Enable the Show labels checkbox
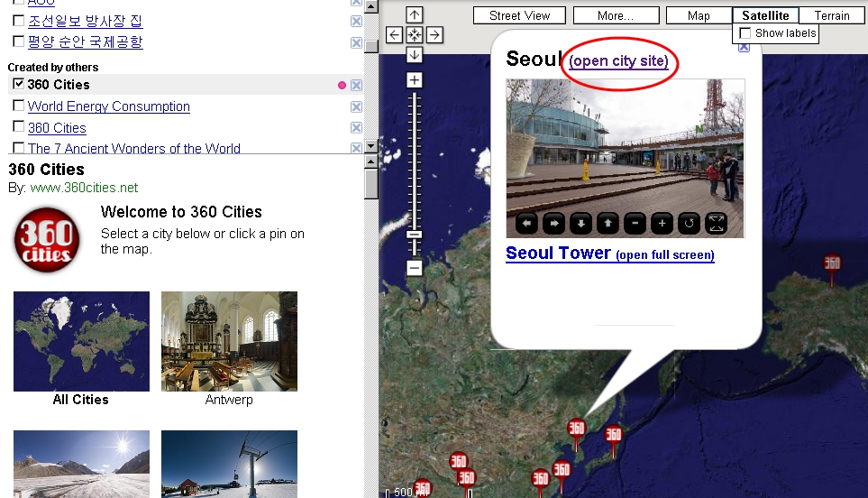The height and width of the screenshot is (498, 868). pyautogui.click(x=745, y=33)
